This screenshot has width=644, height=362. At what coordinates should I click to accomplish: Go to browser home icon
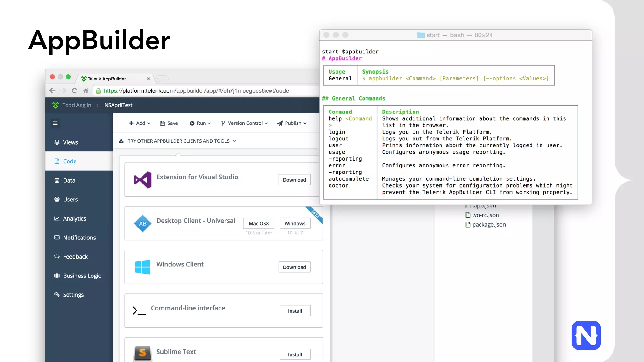coord(86,91)
